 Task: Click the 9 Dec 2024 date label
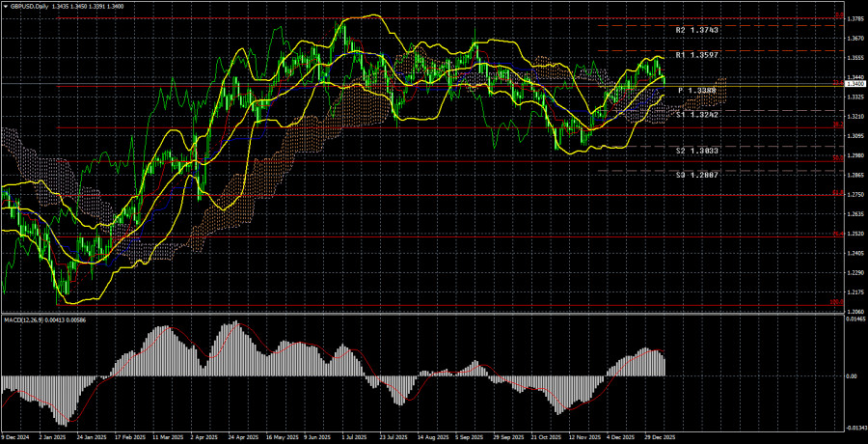click(19, 438)
